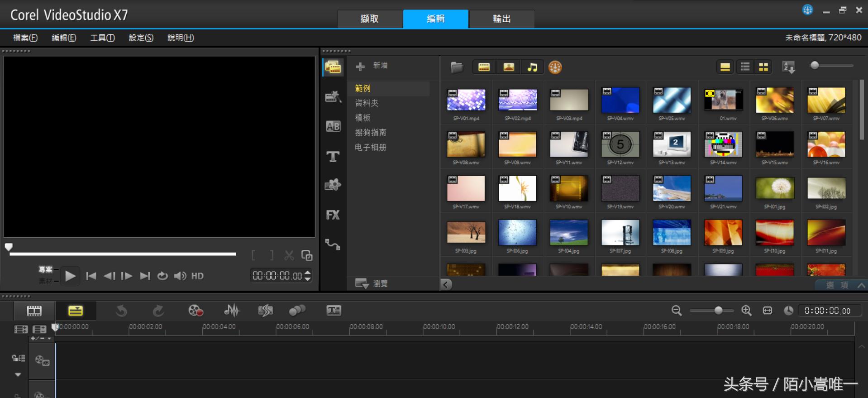Select the Transition (AB) library icon
The height and width of the screenshot is (398, 868).
(x=333, y=126)
